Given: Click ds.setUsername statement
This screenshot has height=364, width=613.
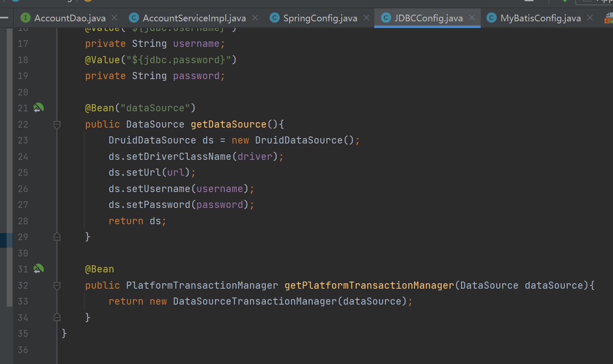Looking at the screenshot, I should [x=181, y=189].
